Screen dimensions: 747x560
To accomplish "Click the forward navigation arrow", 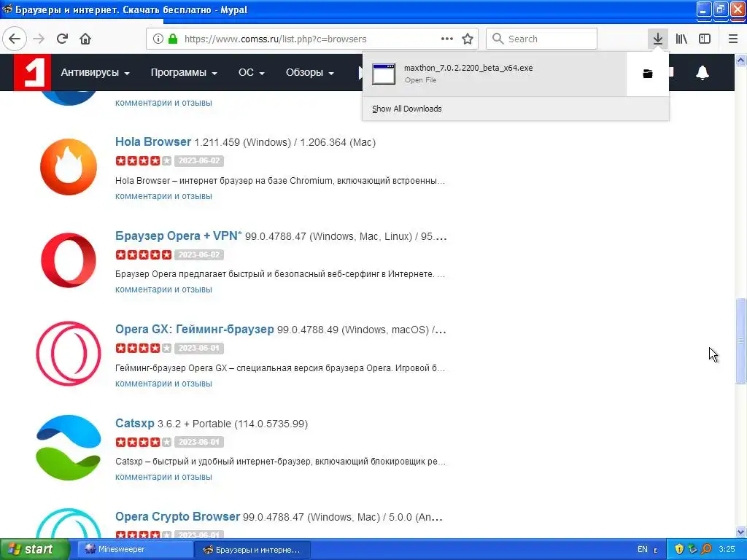I will click(x=39, y=39).
